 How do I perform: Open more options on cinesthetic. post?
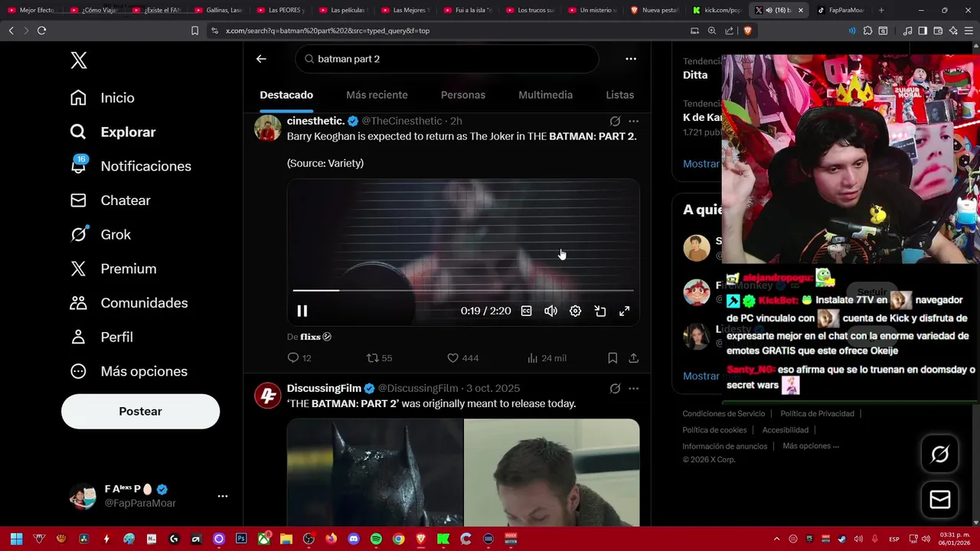[x=633, y=121]
